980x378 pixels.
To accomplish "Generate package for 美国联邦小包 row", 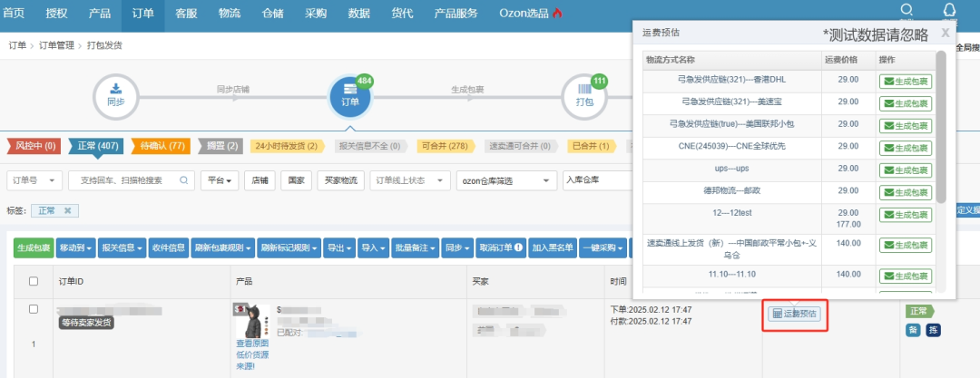I will 906,126.
